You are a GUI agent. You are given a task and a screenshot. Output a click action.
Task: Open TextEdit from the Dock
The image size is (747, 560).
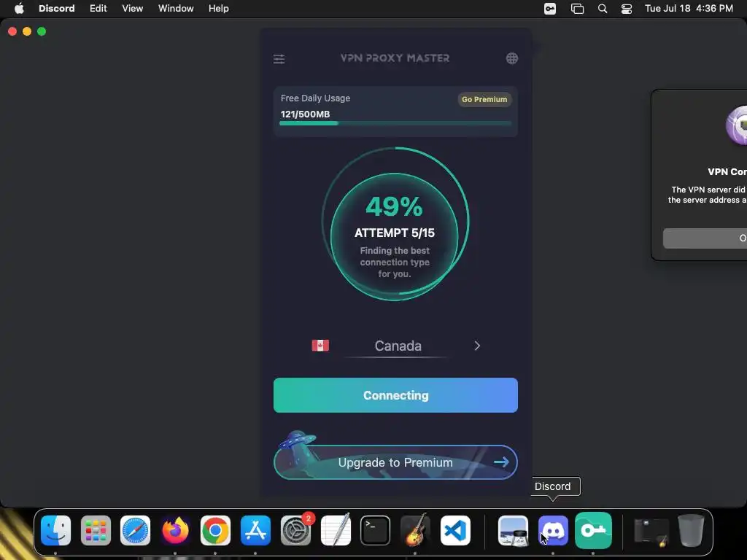336,530
